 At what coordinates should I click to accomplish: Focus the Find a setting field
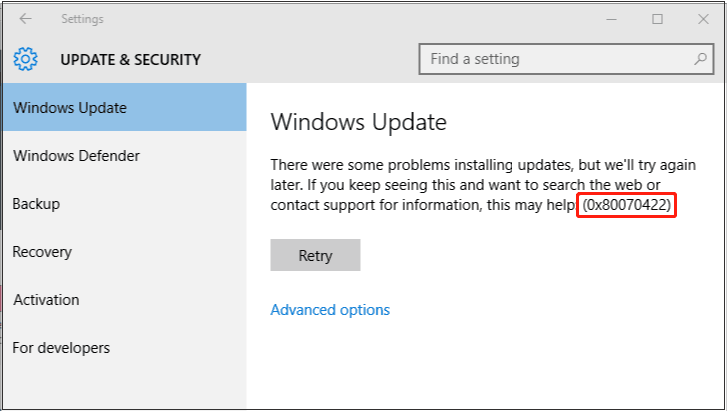click(555, 59)
